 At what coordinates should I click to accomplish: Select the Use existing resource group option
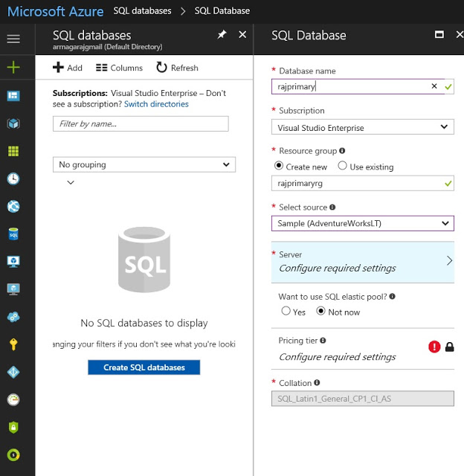tap(342, 167)
